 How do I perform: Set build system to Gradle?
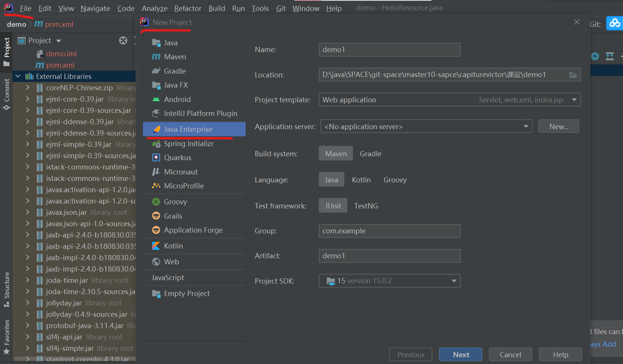pyautogui.click(x=370, y=153)
